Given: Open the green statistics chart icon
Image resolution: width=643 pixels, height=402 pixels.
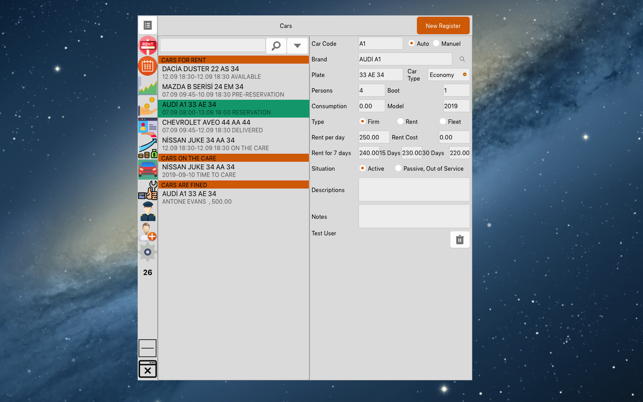Looking at the screenshot, I should pyautogui.click(x=148, y=87).
